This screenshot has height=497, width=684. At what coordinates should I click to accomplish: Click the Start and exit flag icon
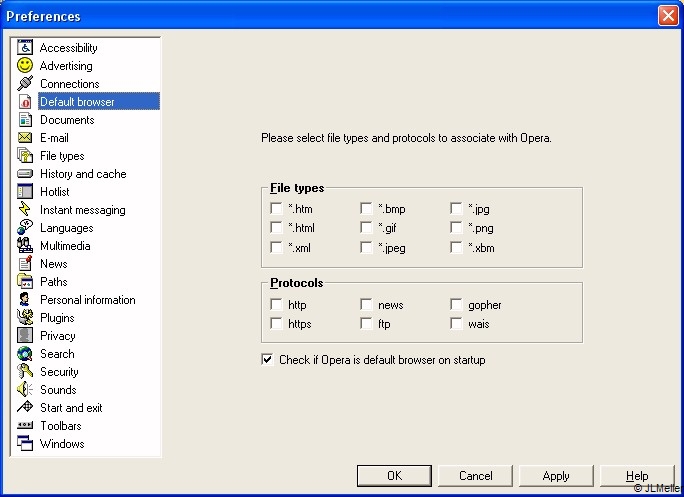pyautogui.click(x=25, y=407)
